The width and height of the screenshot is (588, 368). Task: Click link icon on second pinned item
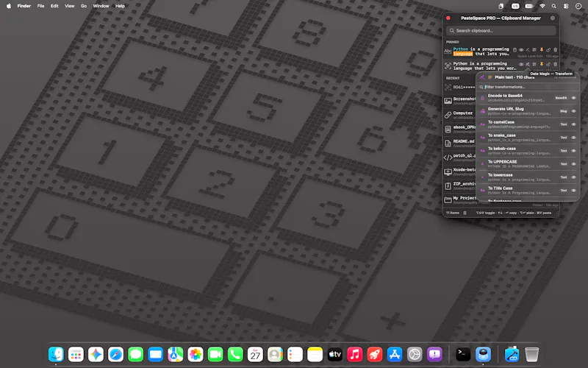click(x=548, y=64)
